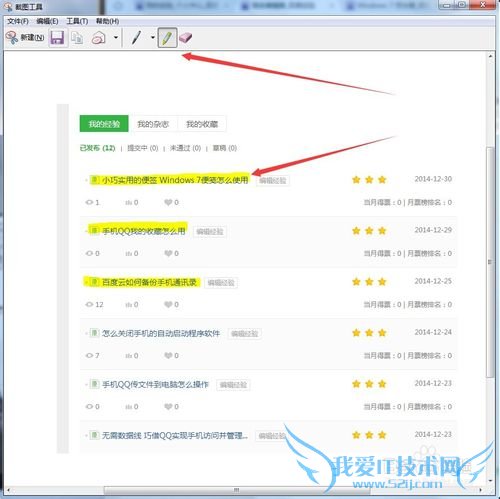Click the horizontal scrollbar right arrow
The width and height of the screenshot is (500, 499).
481,490
